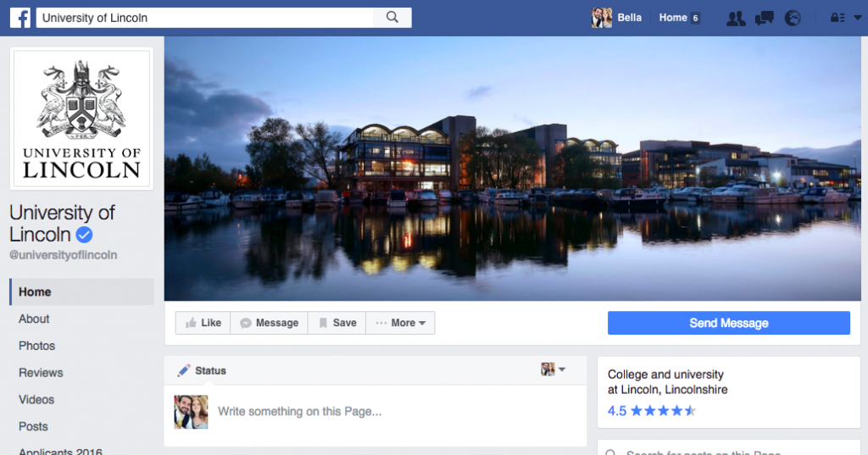Open the Reviews section
This screenshot has height=455, width=868.
[41, 373]
